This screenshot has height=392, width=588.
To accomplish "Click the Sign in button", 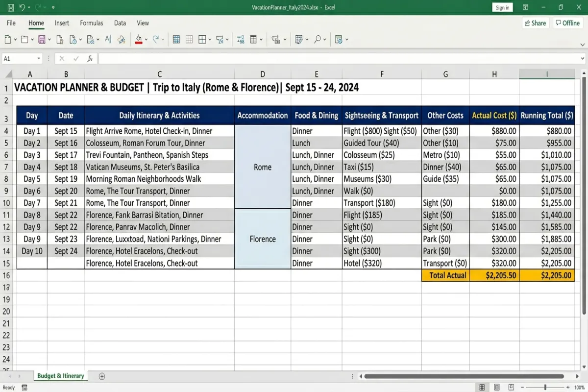I will click(x=502, y=7).
